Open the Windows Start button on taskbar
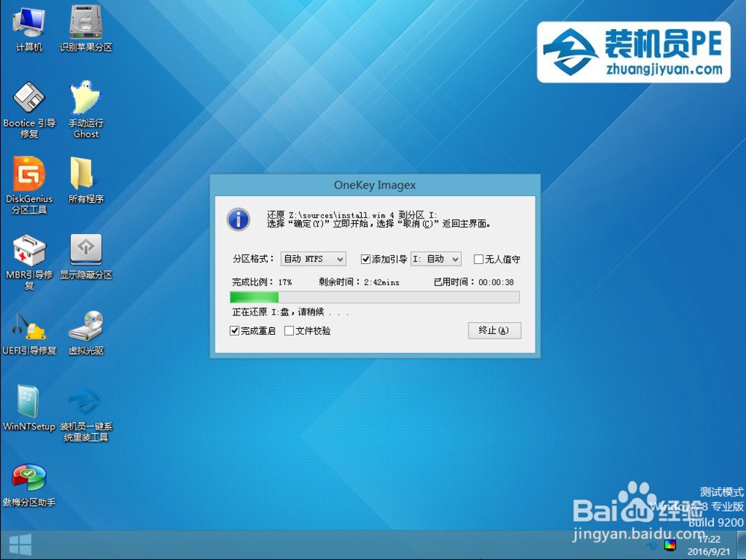Screen dimensions: 746x560 pos(20,545)
